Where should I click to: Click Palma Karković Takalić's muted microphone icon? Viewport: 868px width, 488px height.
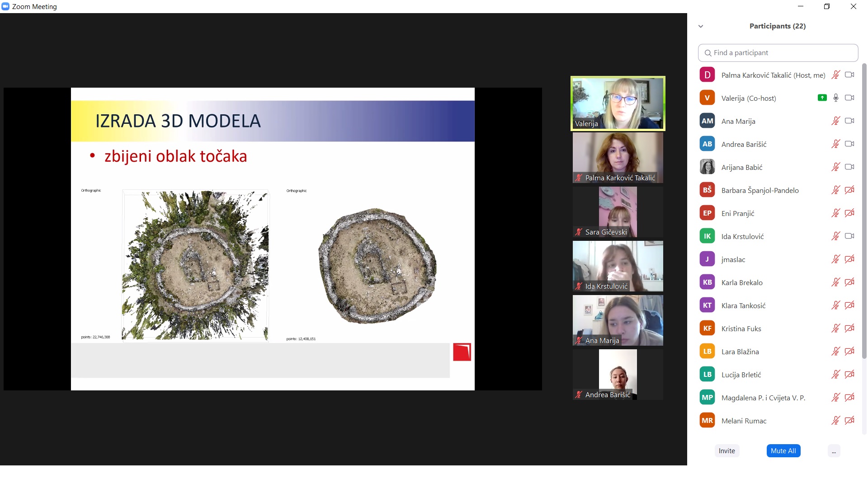coord(835,75)
